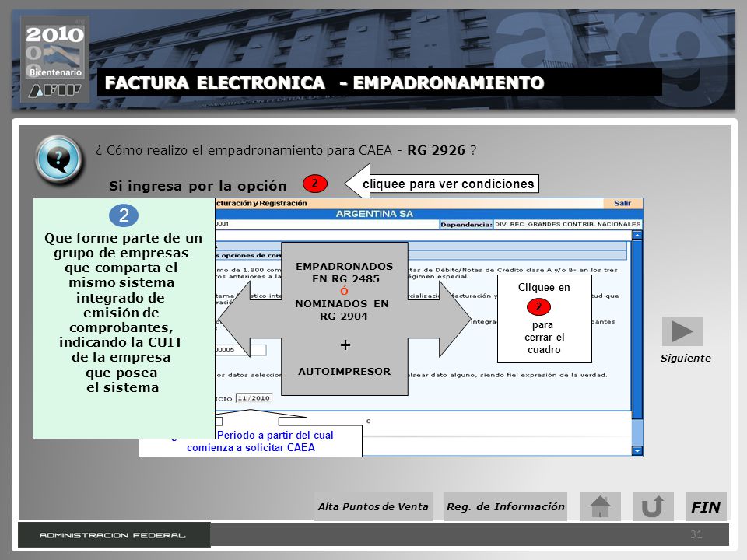Click the Siguiente label

point(685,359)
